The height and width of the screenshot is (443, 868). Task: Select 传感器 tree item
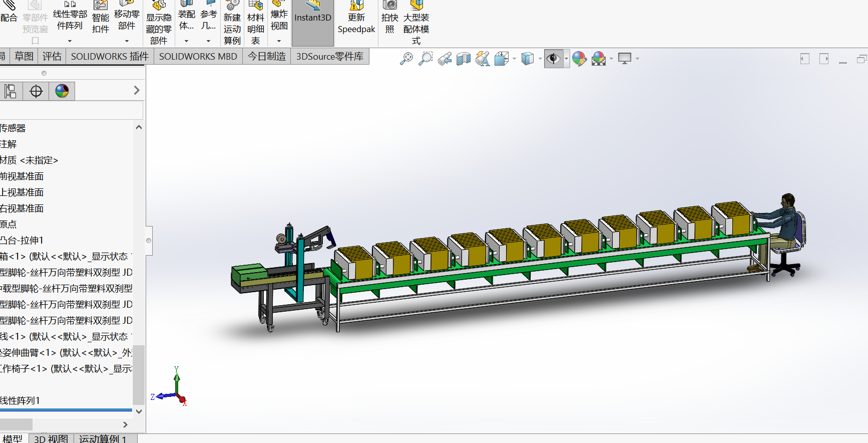[x=13, y=128]
